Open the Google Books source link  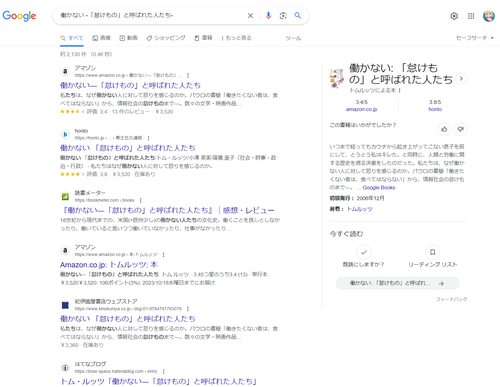coord(379,188)
